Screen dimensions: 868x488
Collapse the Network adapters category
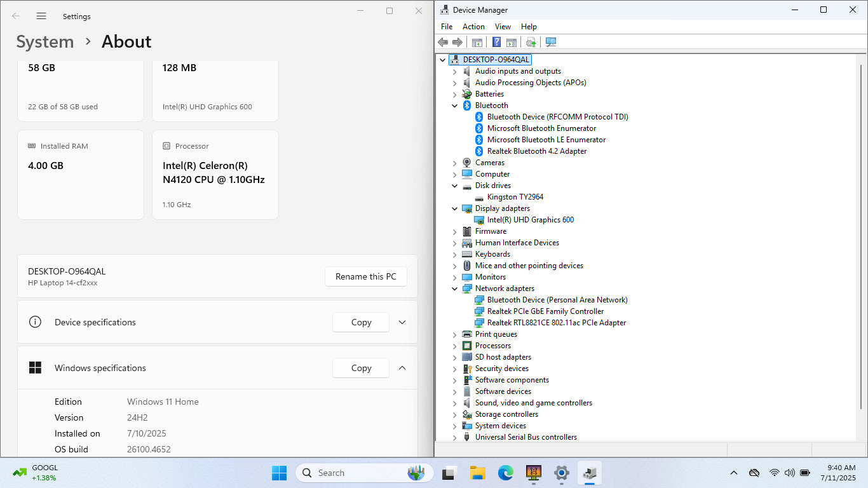454,288
